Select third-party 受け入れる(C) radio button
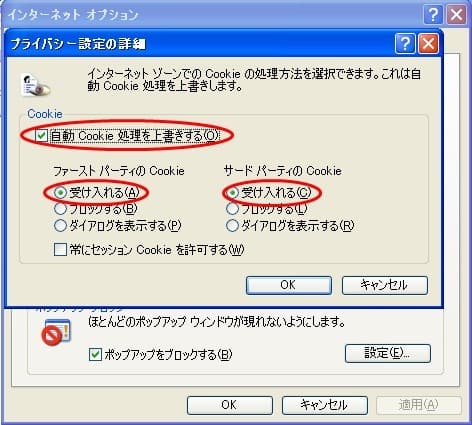This screenshot has width=472, height=425. tap(232, 192)
